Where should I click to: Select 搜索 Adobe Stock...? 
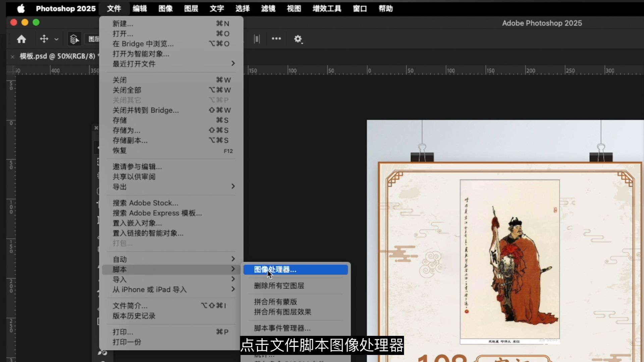click(171, 203)
